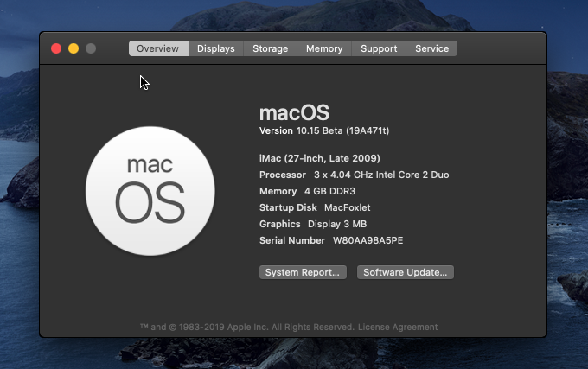The image size is (588, 369).
Task: Click the Software Update... button
Action: [x=406, y=272]
